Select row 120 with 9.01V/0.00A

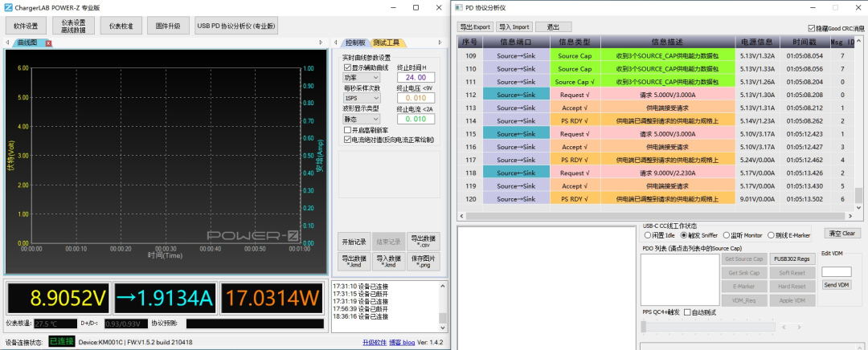coord(656,199)
